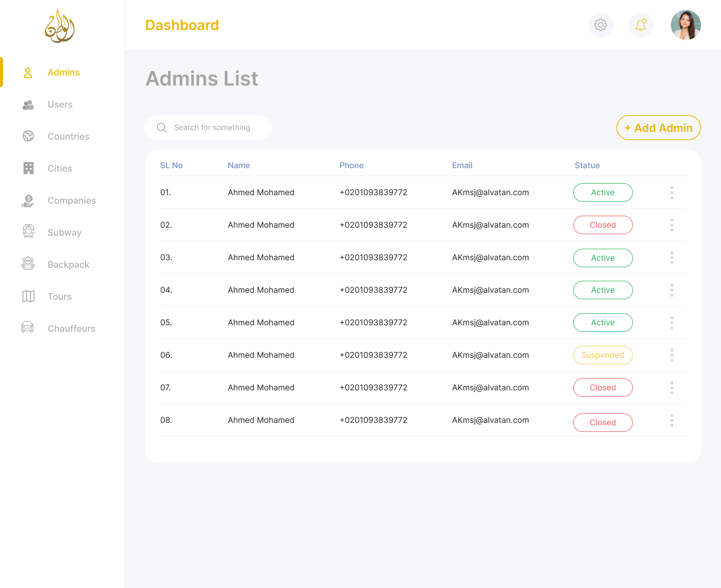
Task: Open three-dot options for row 06
Action: (672, 355)
